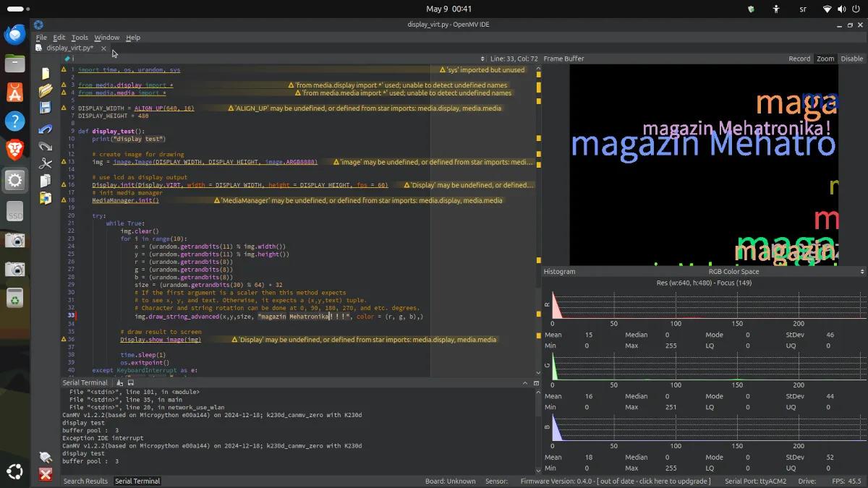Screen dimensions: 868x488
Task: Open the Edit menu
Action: (59, 38)
